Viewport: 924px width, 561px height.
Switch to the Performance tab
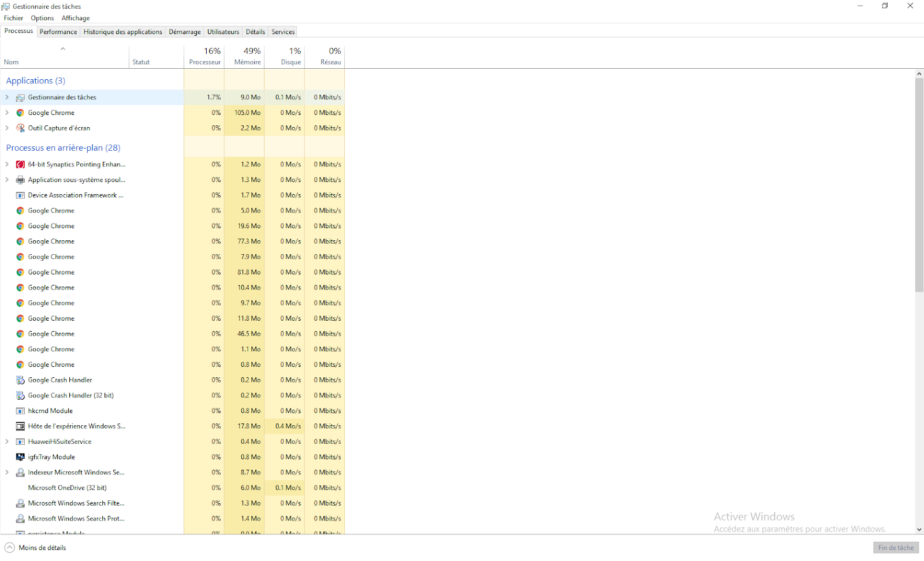(58, 32)
